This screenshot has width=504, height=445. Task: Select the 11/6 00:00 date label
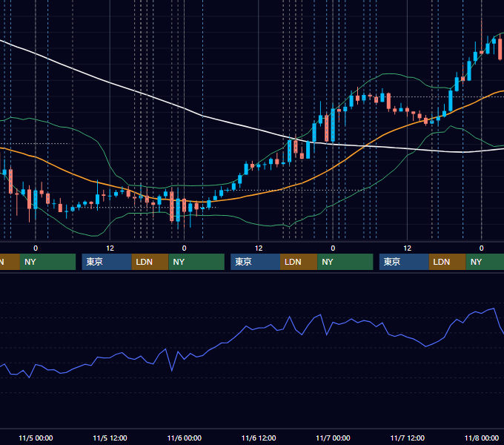click(x=184, y=438)
